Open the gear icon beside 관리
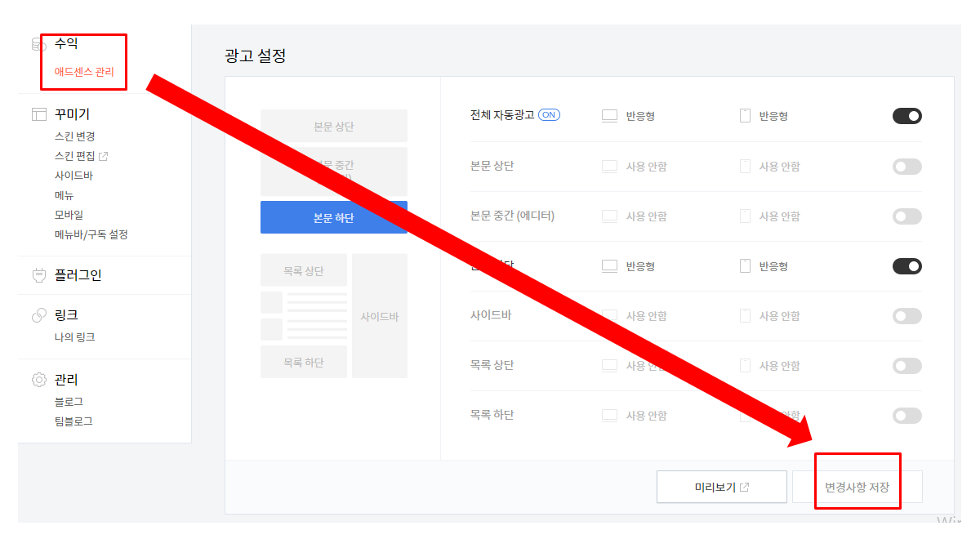 click(x=38, y=379)
